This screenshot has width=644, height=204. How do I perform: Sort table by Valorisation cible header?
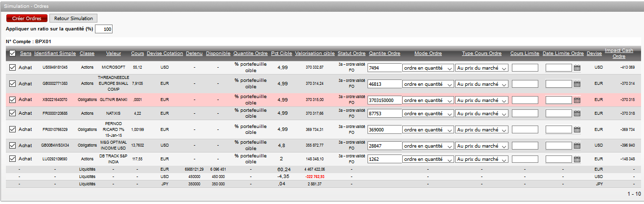click(315, 53)
